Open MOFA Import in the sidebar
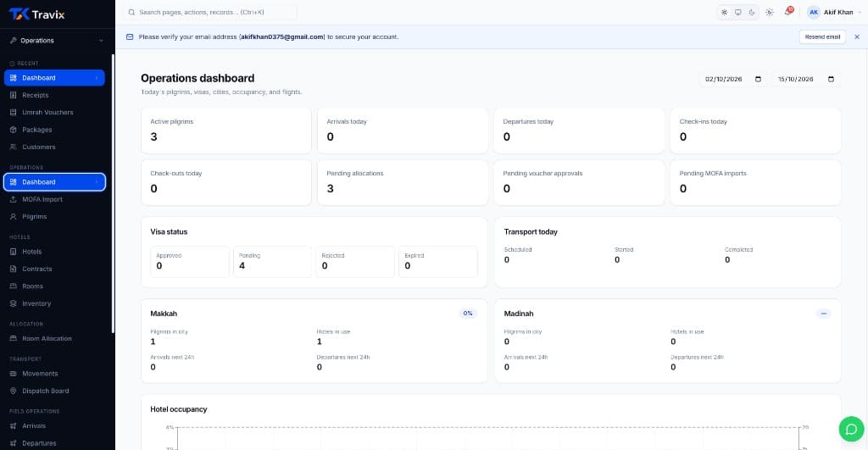This screenshot has width=868, height=450. 54,199
